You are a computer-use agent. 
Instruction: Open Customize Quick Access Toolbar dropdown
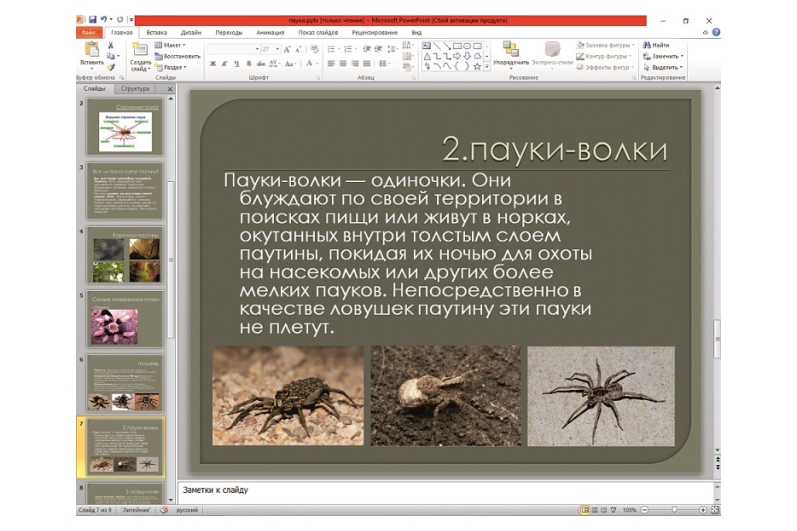(x=131, y=20)
